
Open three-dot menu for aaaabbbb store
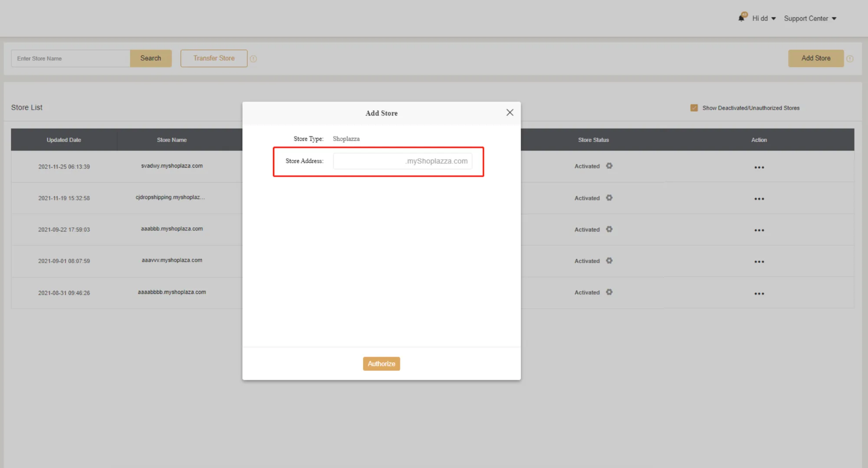[x=759, y=293]
